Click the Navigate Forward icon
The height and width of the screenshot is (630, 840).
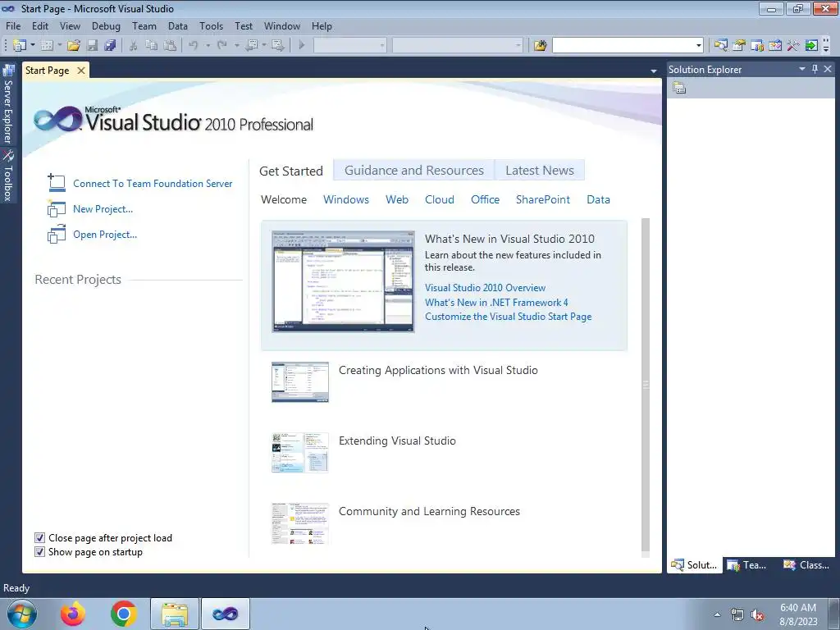tap(278, 46)
